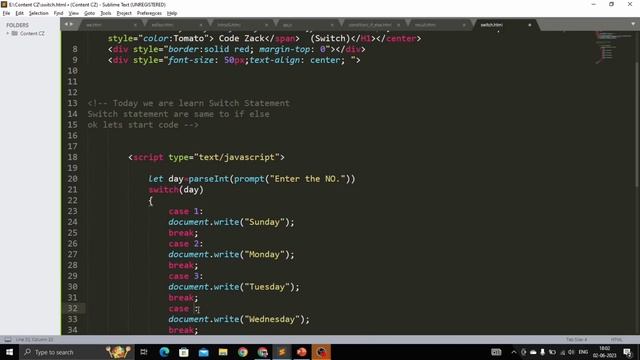640x360 pixels.
Task: Open the Preferences menu
Action: coord(149,13)
